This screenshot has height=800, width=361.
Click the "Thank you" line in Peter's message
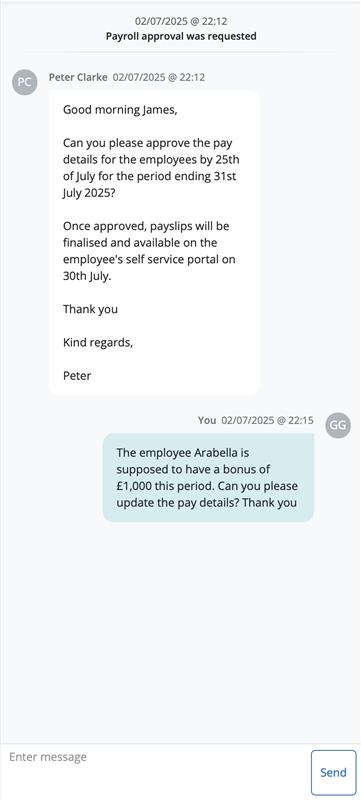pyautogui.click(x=90, y=309)
